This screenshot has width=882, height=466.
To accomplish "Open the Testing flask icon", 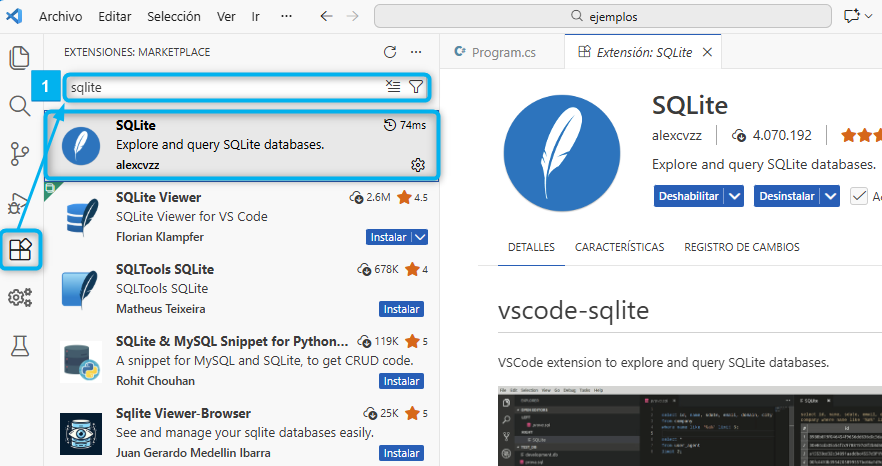I will pyautogui.click(x=19, y=346).
